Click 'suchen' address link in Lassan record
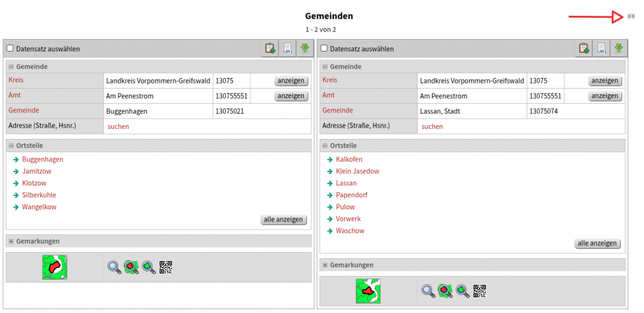This screenshot has width=644, height=313. [432, 126]
